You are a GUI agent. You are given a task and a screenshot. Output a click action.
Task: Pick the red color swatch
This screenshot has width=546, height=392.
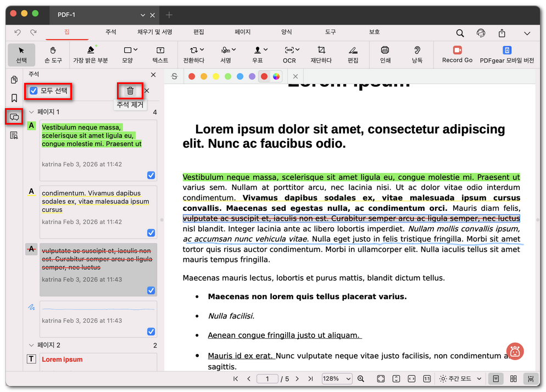pyautogui.click(x=192, y=76)
